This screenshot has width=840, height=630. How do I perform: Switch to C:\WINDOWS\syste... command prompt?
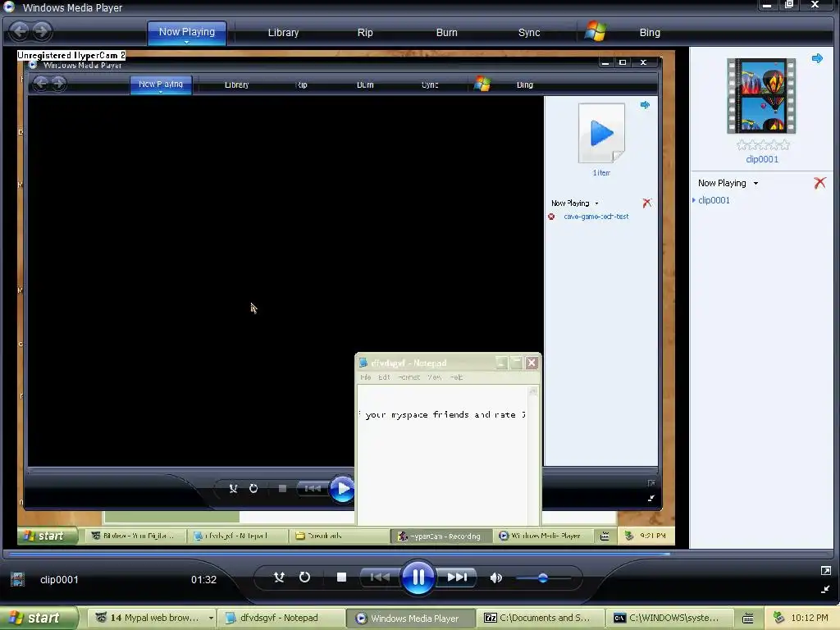(x=669, y=618)
